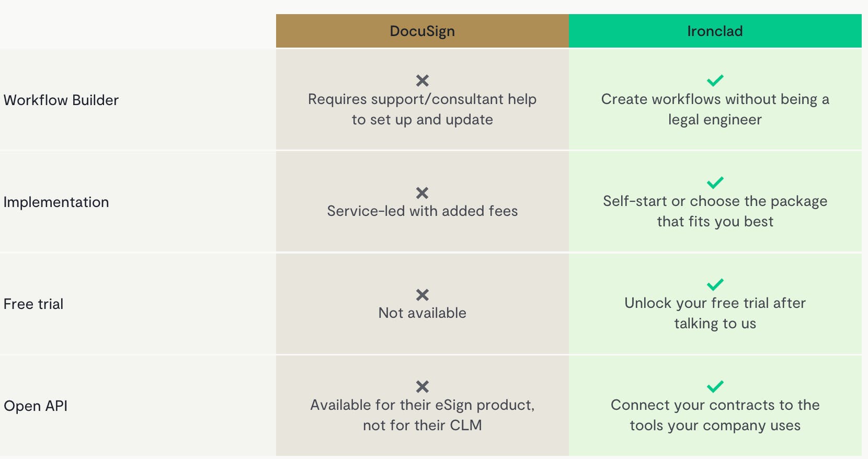Viewport: 868px width, 459px height.
Task: Click the X icon in DocuSign Workflow Builder cell
Action: pos(422,81)
